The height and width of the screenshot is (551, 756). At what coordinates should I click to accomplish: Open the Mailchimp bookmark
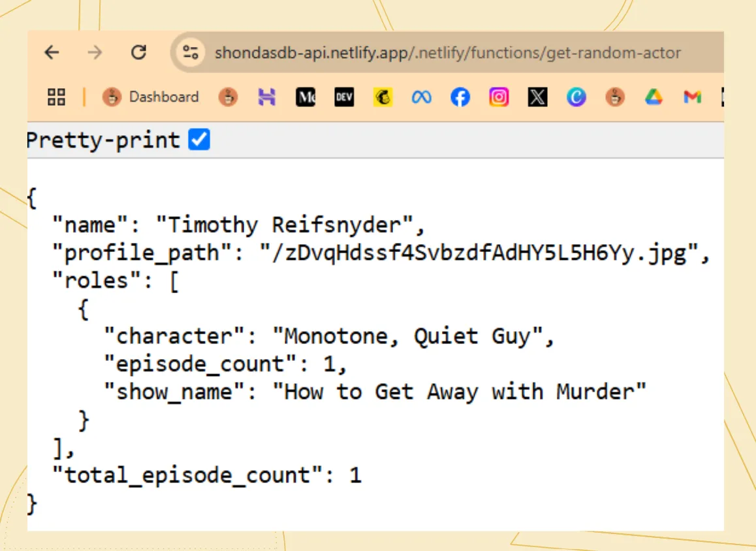(383, 97)
